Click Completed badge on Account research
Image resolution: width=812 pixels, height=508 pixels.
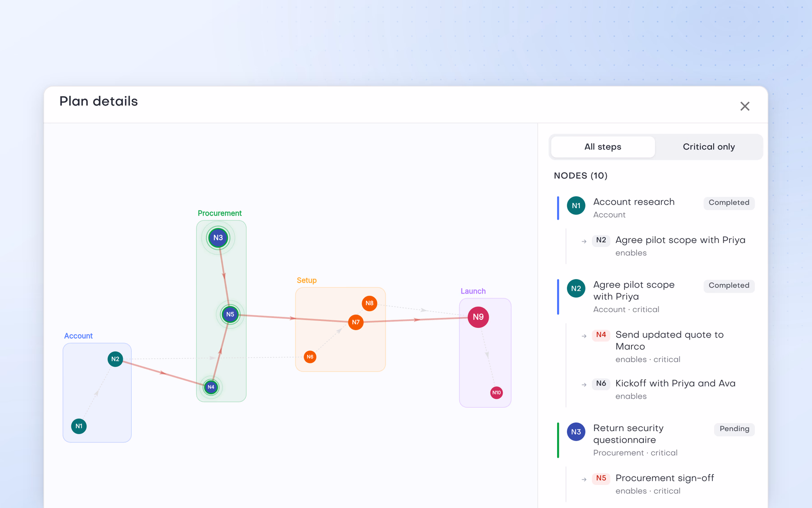[x=729, y=203]
